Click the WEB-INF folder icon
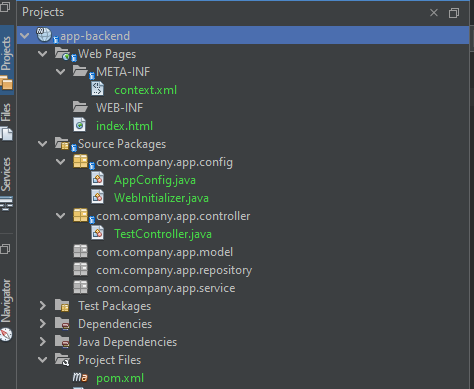 point(80,107)
